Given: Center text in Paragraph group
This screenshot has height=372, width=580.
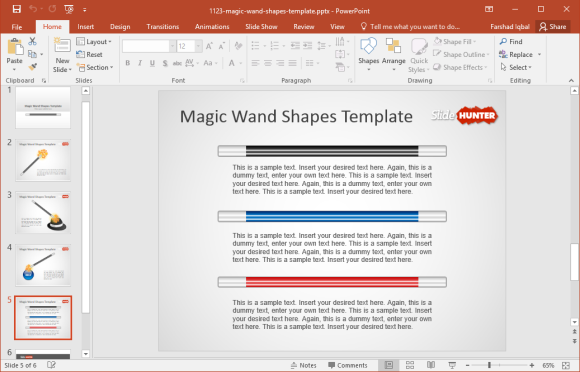Looking at the screenshot, I should 268,63.
